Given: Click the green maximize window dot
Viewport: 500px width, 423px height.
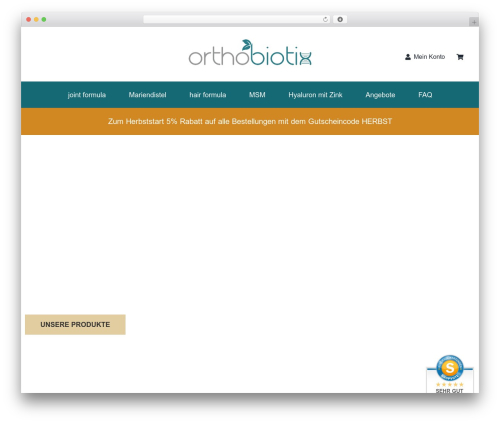Looking at the screenshot, I should 44,20.
